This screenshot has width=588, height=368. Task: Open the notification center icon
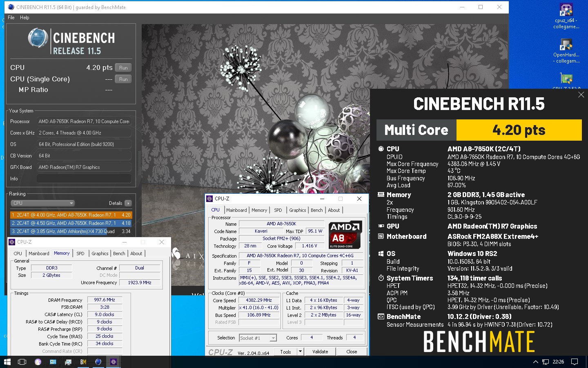[575, 362]
